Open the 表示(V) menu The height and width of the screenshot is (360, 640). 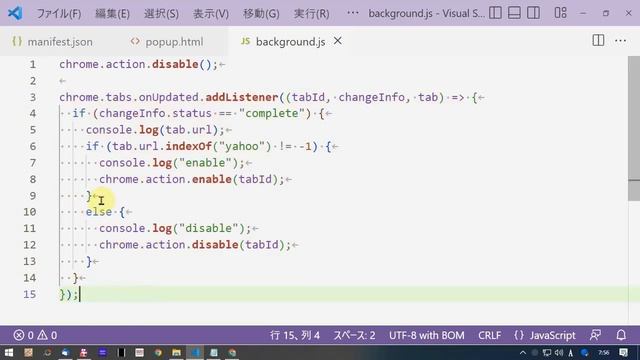pyautogui.click(x=211, y=13)
